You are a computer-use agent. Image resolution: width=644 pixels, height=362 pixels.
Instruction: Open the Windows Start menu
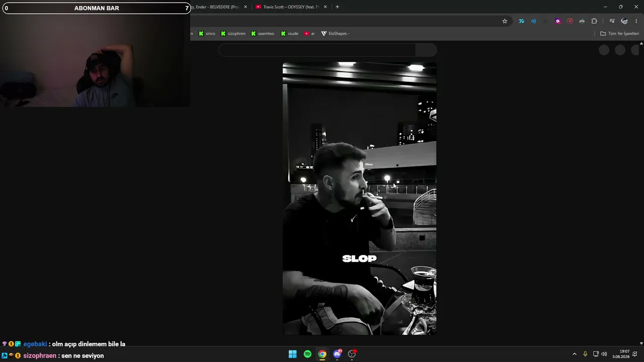(292, 354)
